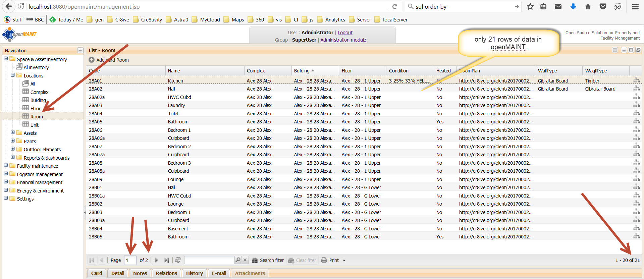Click the Logout link
Image resolution: width=644 pixels, height=279 pixels.
tap(345, 33)
